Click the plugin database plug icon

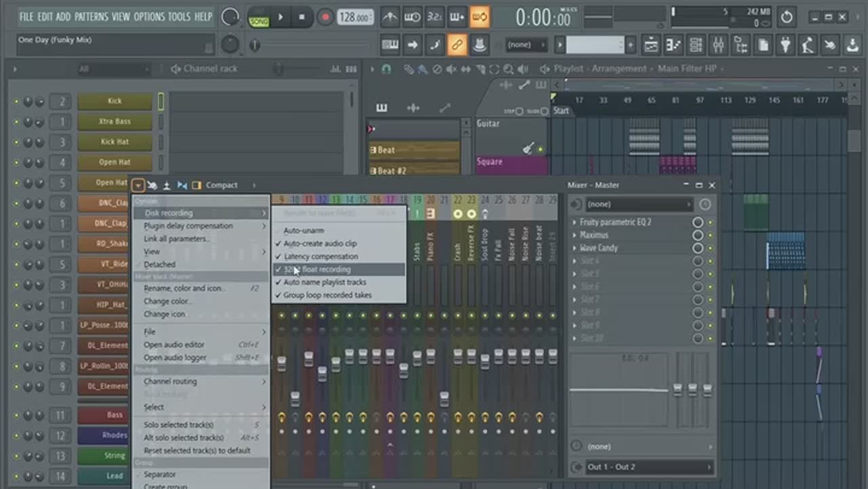coord(785,45)
